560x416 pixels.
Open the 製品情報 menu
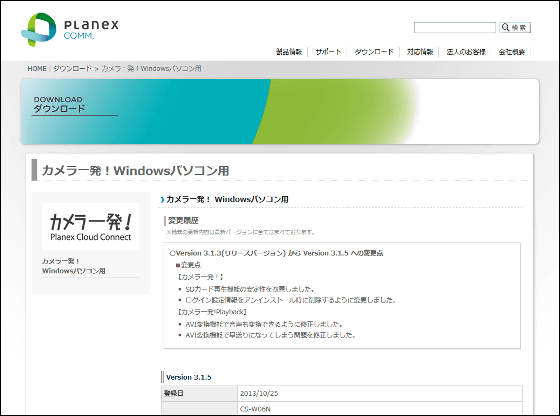[x=289, y=52]
